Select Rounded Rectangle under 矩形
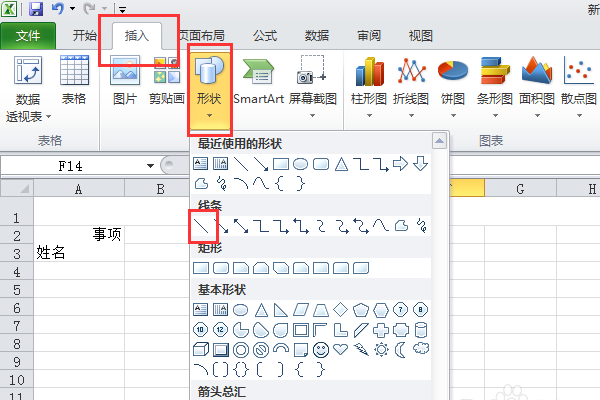 (x=221, y=268)
